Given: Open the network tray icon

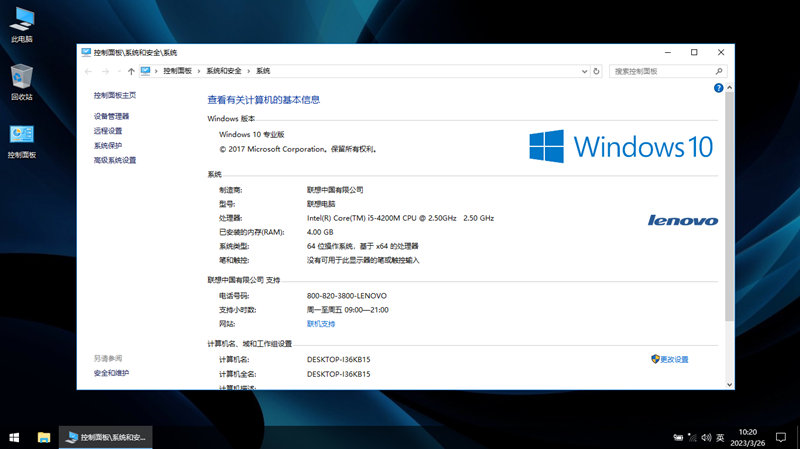Looking at the screenshot, I should (692, 438).
